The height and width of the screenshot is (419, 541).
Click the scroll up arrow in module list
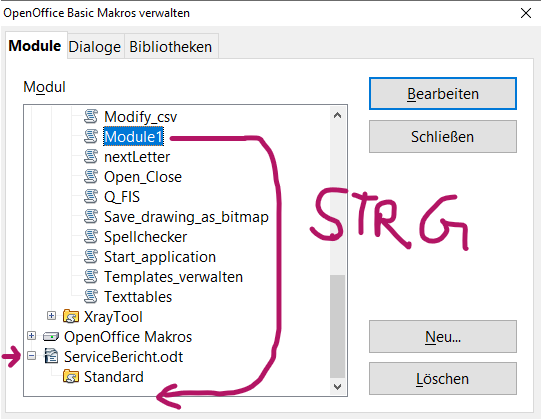337,115
